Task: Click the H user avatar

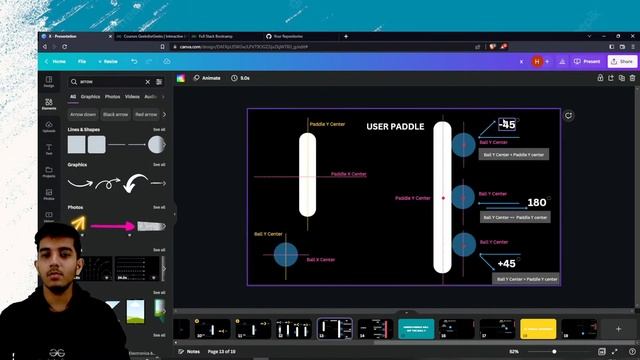Action: [x=537, y=62]
